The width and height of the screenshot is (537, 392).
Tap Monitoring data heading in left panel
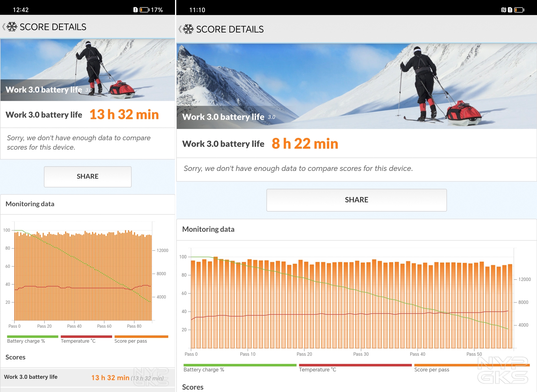[30, 204]
